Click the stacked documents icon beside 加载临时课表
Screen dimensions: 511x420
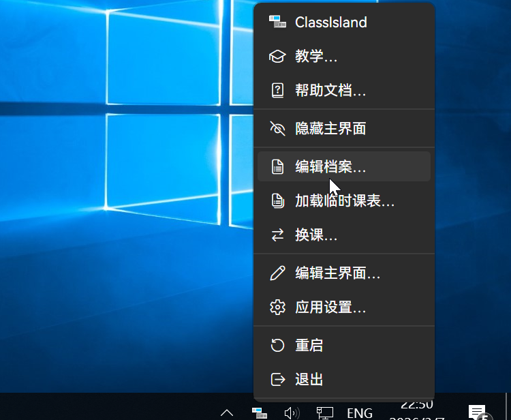pos(278,200)
